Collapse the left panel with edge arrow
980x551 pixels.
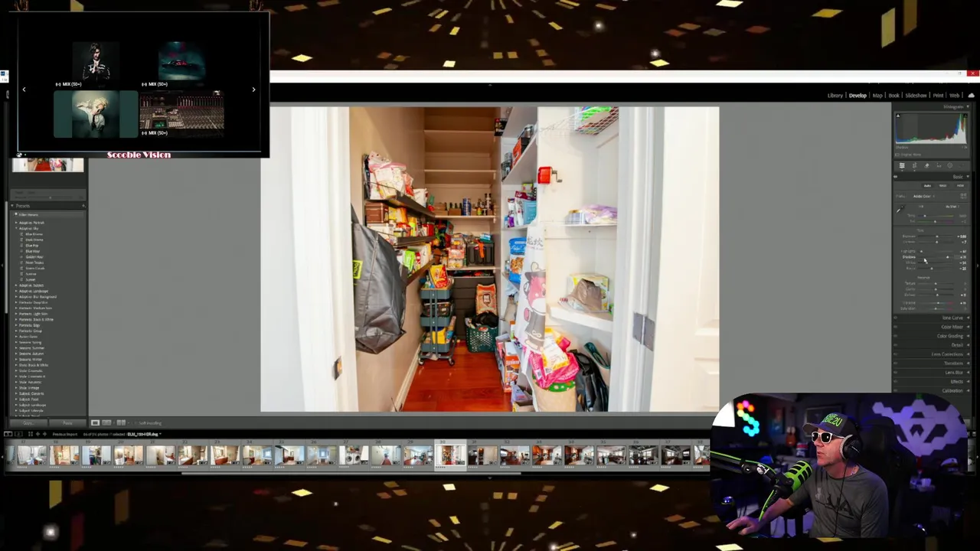[3, 266]
